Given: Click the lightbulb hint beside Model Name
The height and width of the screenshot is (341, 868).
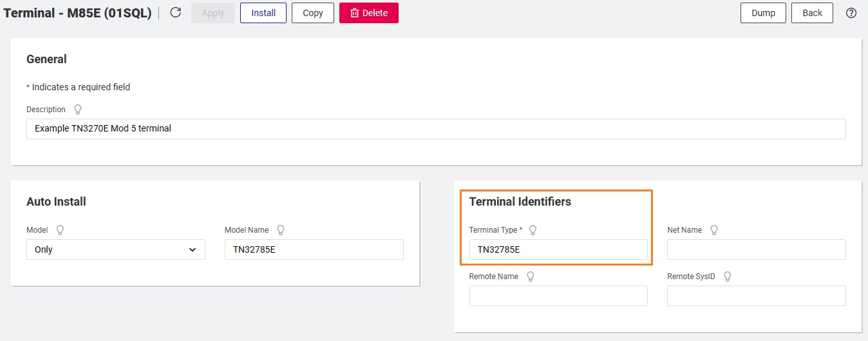Looking at the screenshot, I should coord(281,230).
